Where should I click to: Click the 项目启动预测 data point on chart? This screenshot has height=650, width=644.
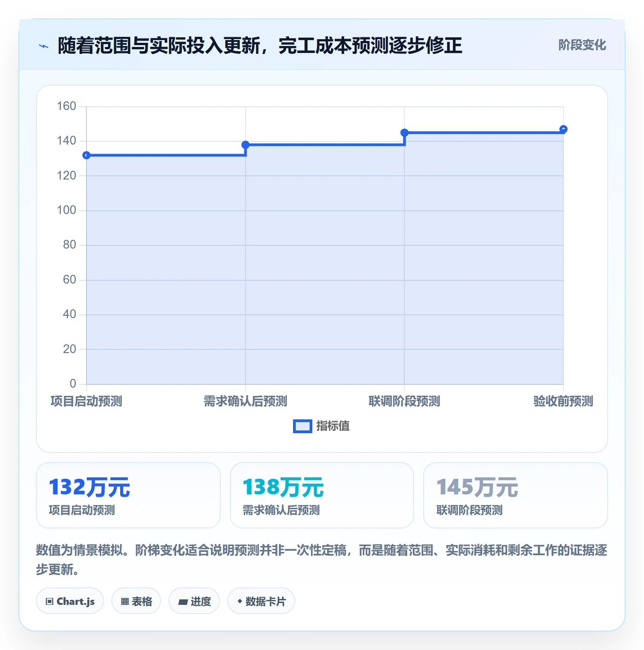(x=86, y=155)
